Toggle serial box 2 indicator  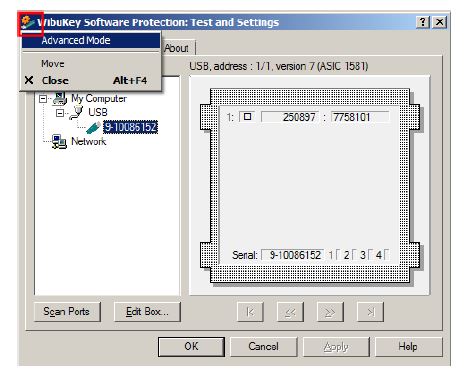(x=354, y=255)
